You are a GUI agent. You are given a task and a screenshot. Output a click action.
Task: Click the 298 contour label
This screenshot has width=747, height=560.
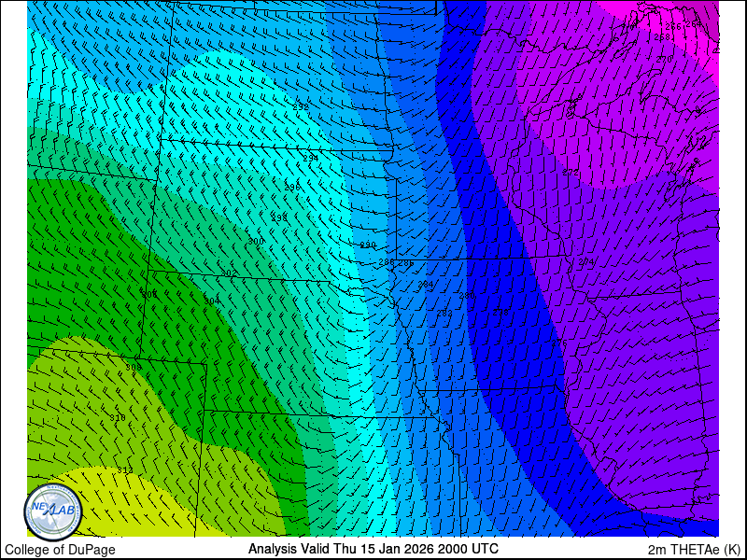279,218
